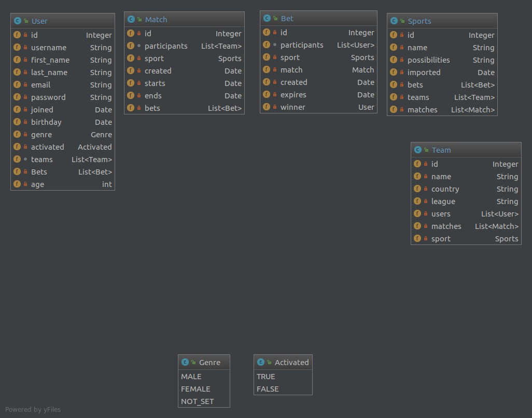The image size is (532, 418).
Task: Click lock icon beside Bet winner field
Action: pyautogui.click(x=275, y=107)
